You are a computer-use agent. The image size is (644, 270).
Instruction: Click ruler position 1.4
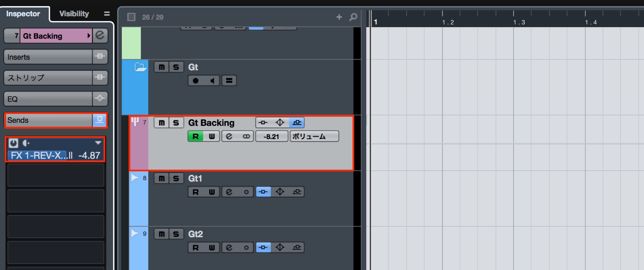(591, 22)
